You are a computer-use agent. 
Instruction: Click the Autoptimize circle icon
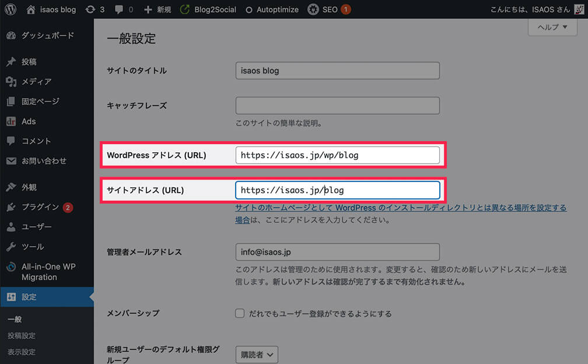point(249,10)
